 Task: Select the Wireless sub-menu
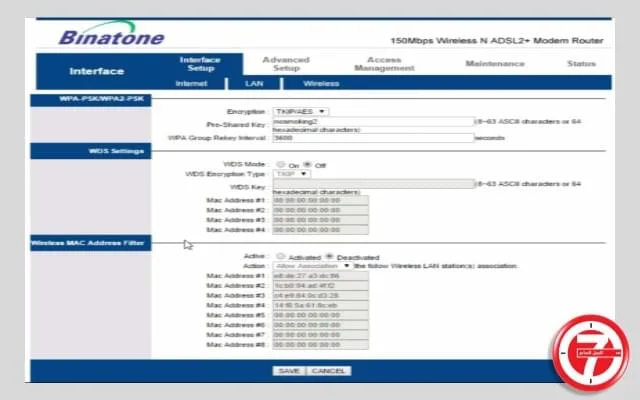coord(321,84)
